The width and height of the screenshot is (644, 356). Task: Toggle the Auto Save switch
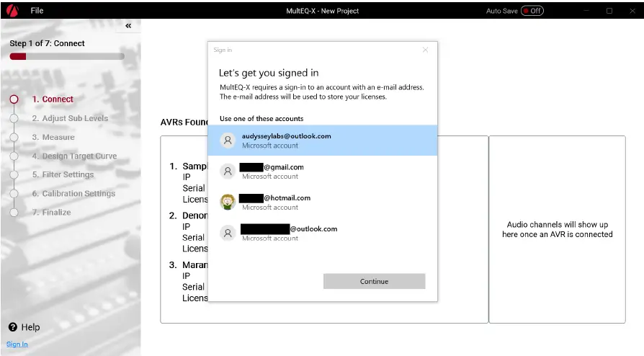[x=532, y=11]
